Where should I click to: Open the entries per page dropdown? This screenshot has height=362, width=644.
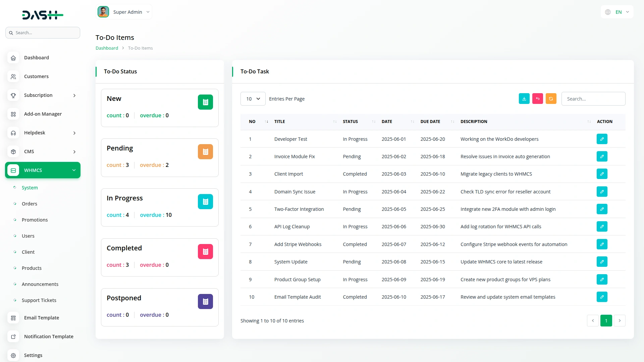[x=253, y=99]
